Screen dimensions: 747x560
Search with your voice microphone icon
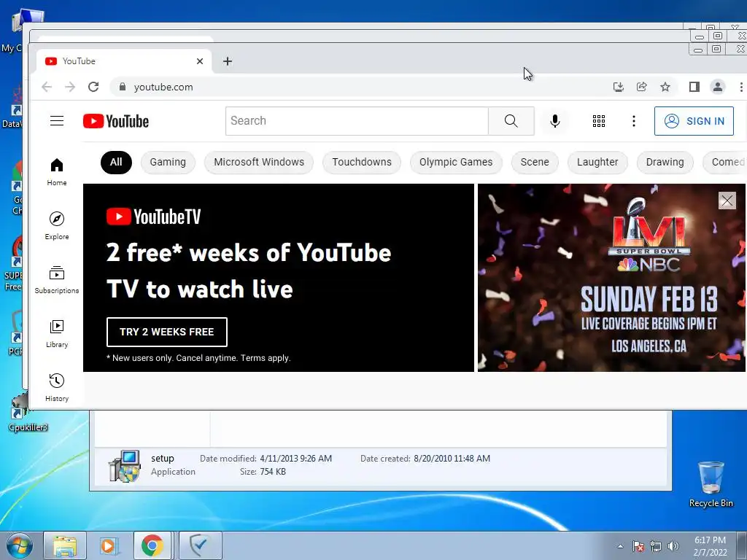(x=555, y=121)
